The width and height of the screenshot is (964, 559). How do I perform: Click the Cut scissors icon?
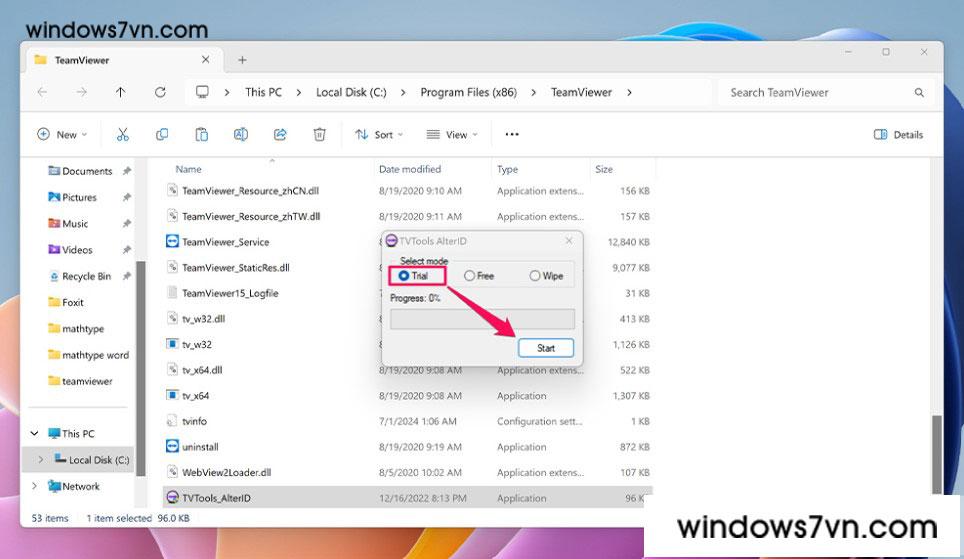coord(123,134)
